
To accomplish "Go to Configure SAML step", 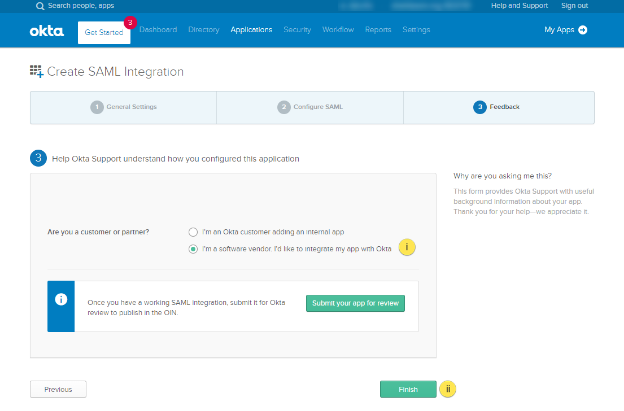I will click(x=310, y=107).
